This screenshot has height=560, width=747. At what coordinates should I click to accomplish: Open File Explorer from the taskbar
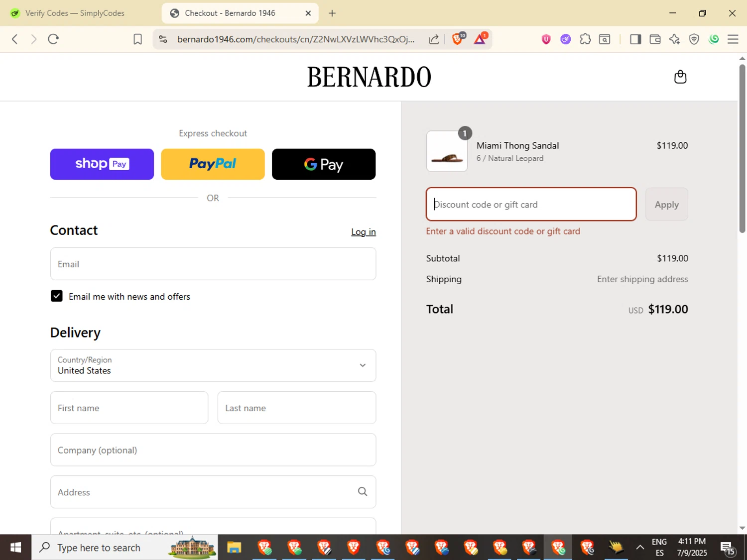tap(234, 548)
